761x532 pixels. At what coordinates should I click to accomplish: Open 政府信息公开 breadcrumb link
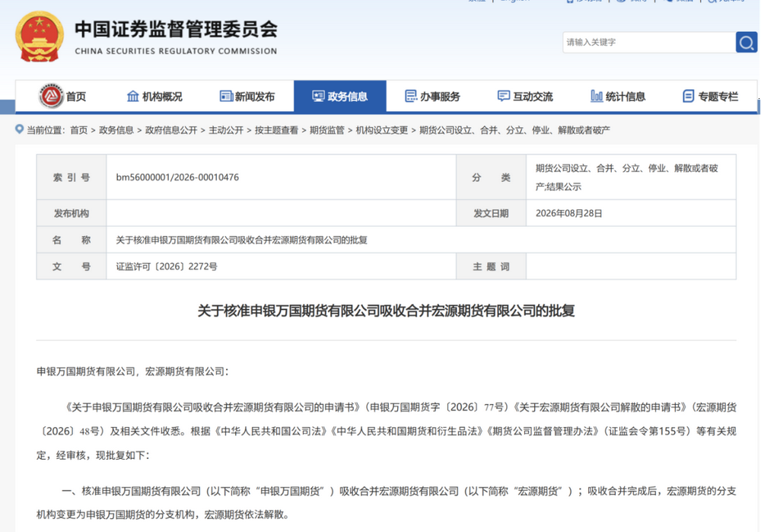coord(170,130)
